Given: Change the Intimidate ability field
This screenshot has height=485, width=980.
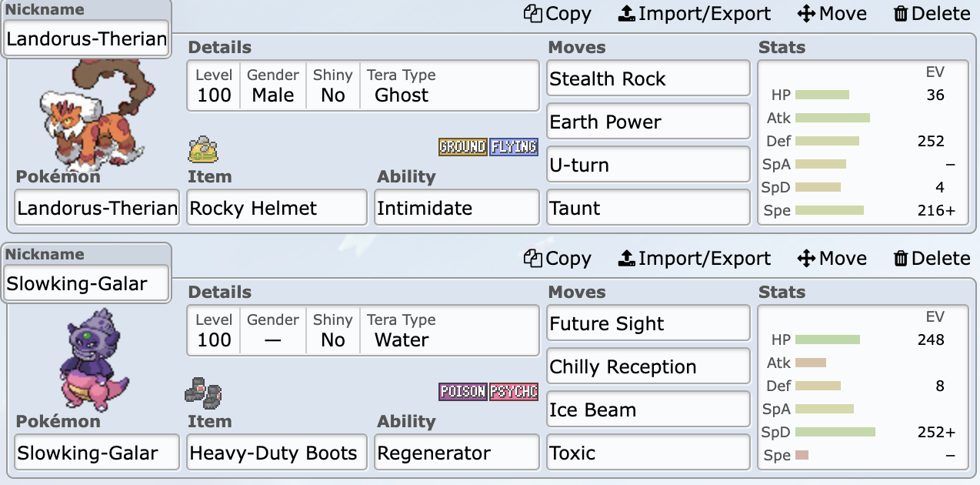Looking at the screenshot, I should [x=457, y=208].
